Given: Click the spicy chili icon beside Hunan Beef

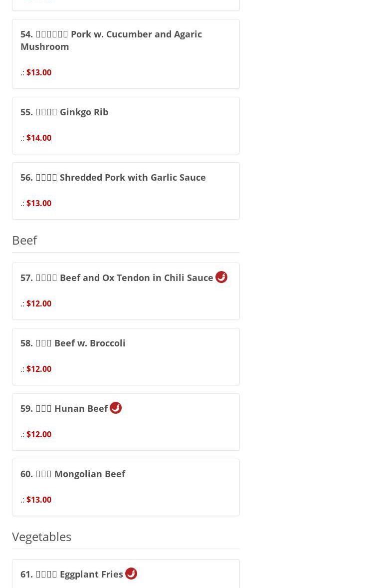Looking at the screenshot, I should [116, 408].
